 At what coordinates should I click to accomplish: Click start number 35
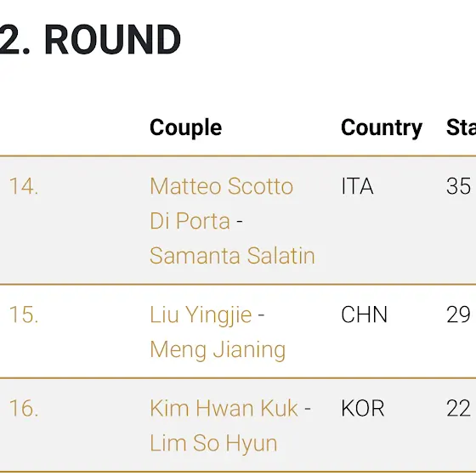(x=458, y=186)
